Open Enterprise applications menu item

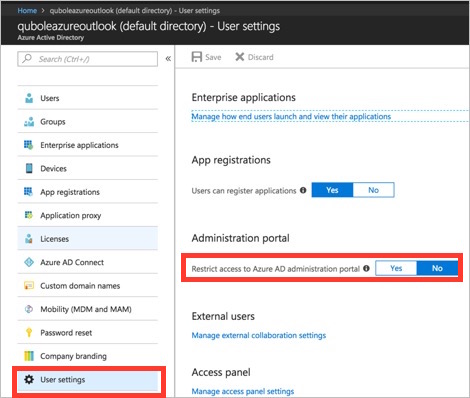point(88,145)
